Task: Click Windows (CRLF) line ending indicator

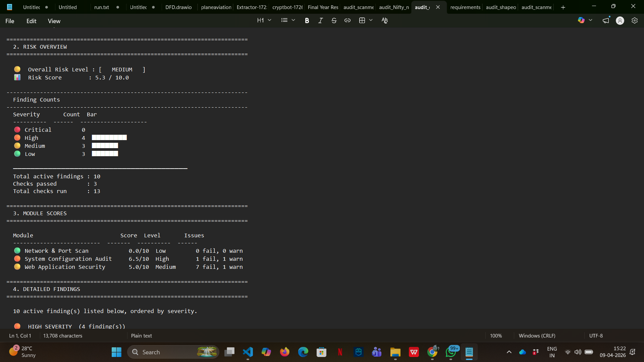Action: pyautogui.click(x=537, y=336)
